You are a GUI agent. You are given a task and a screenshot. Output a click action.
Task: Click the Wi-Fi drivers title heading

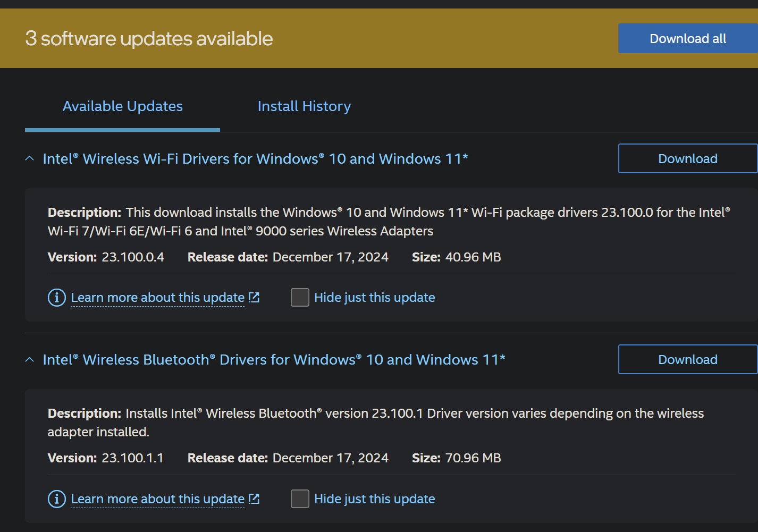click(x=255, y=158)
